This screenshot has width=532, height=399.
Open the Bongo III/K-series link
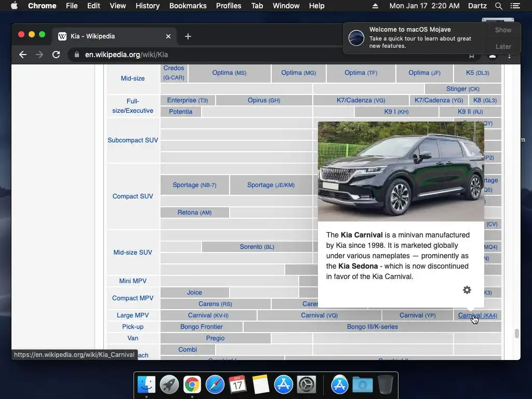pos(372,327)
